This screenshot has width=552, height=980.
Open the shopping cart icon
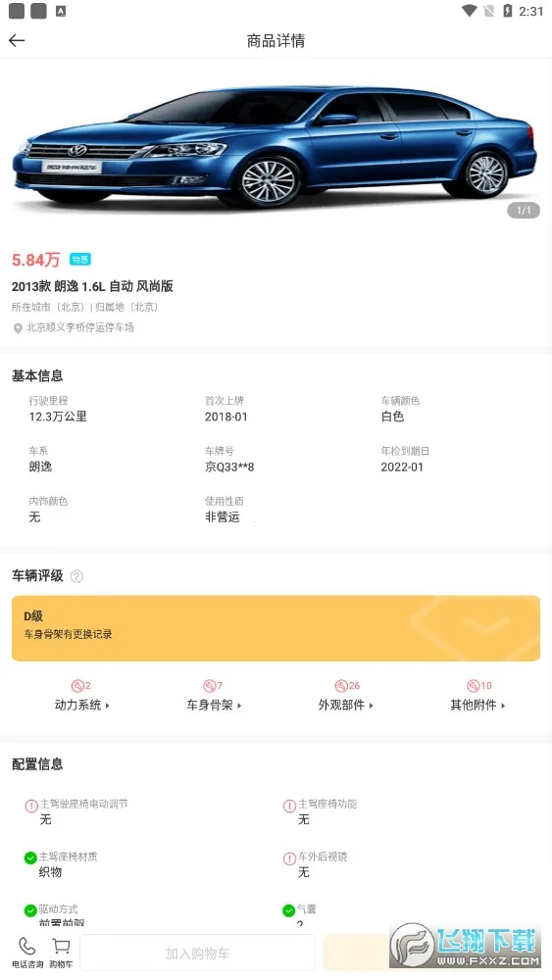(61, 946)
